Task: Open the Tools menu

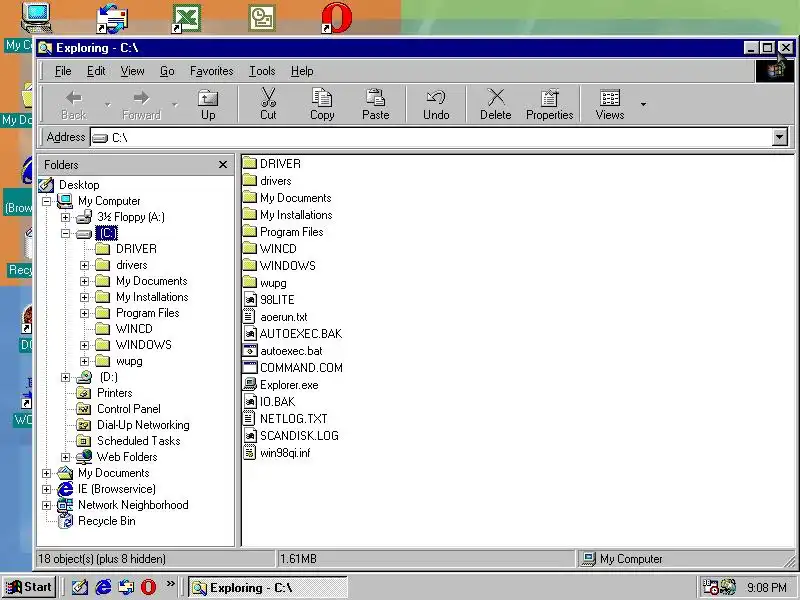Action: coord(262,71)
